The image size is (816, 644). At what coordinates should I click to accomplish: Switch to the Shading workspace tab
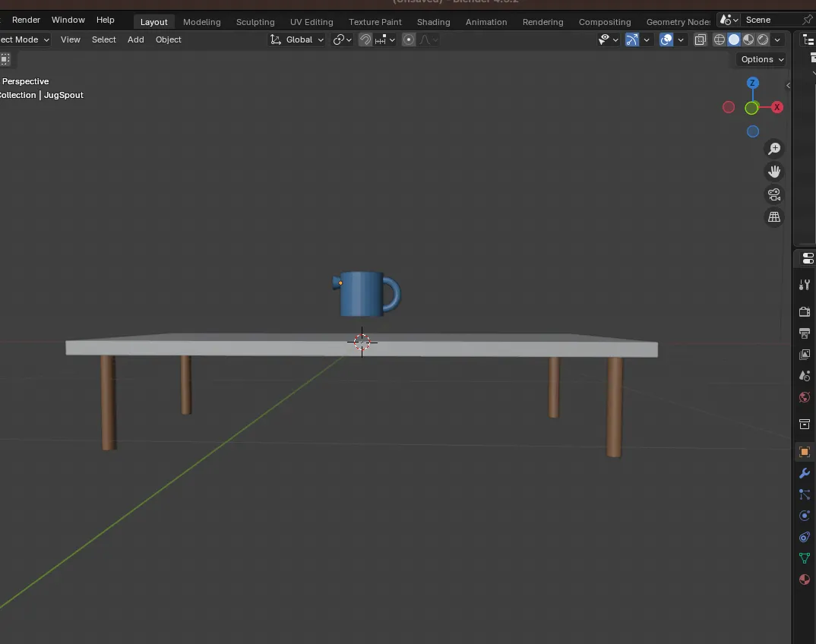tap(433, 22)
